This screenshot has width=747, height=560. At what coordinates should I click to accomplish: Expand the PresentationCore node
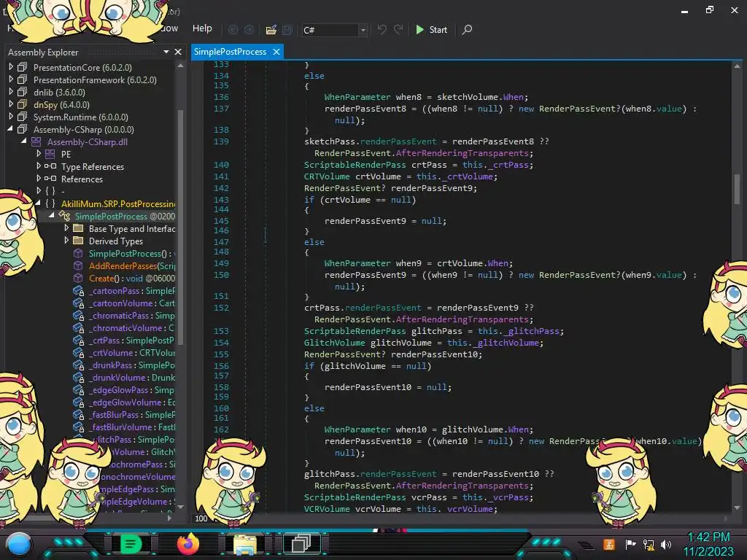[x=10, y=67]
